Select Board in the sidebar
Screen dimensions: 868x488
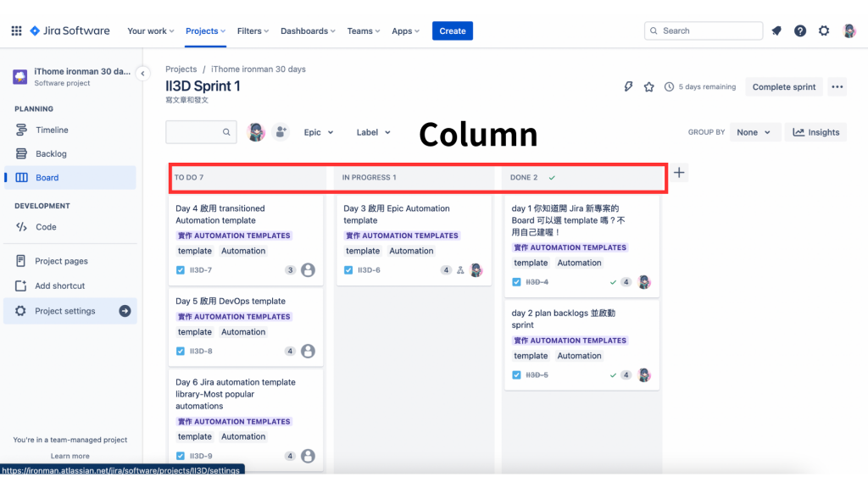coord(70,178)
